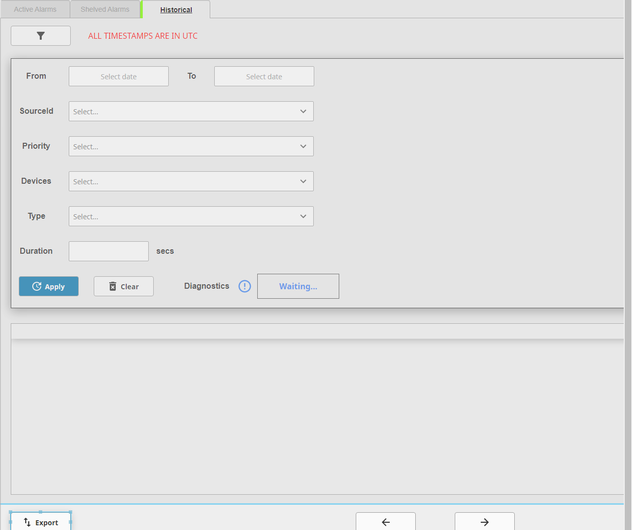Go to next page with right arrow

coord(484,521)
